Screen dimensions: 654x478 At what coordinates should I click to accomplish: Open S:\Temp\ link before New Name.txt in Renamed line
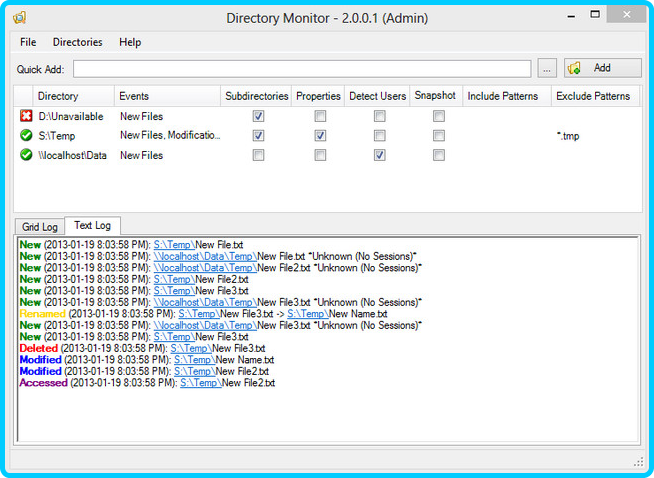(x=308, y=314)
